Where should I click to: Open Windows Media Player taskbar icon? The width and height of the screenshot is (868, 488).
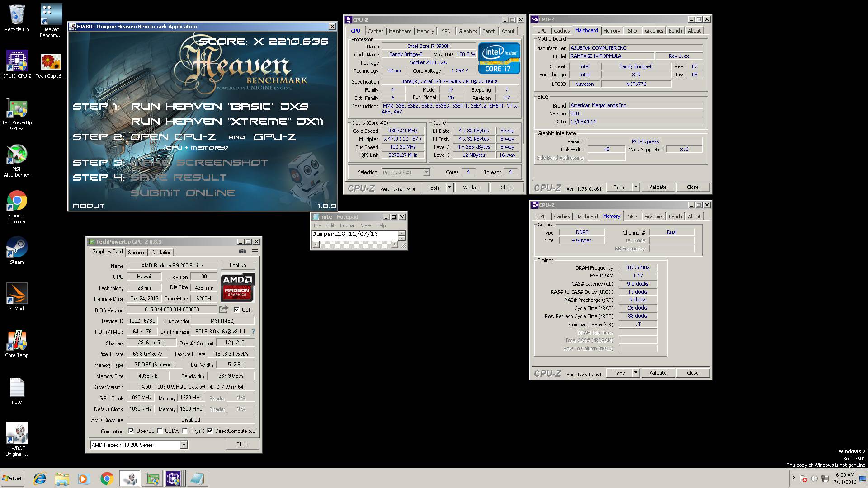point(84,479)
